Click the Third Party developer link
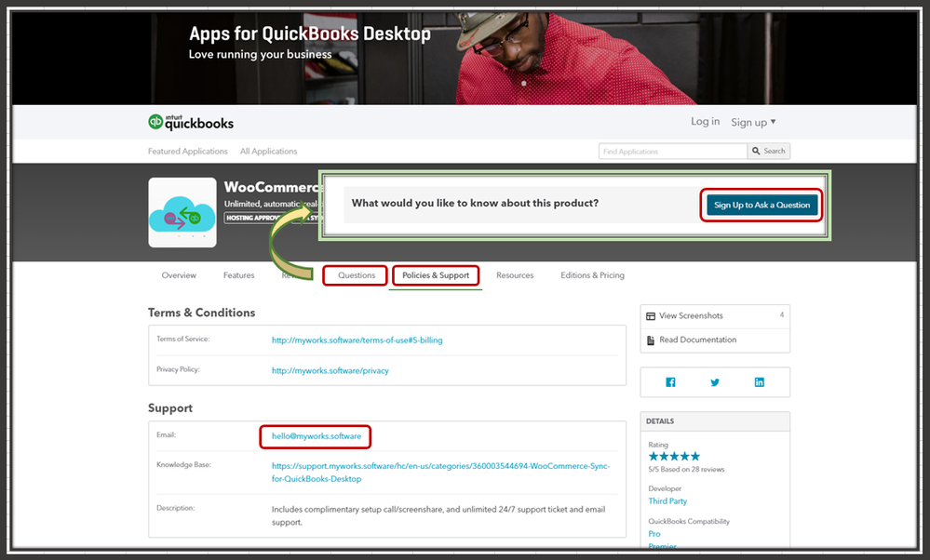The width and height of the screenshot is (930, 560). point(667,500)
